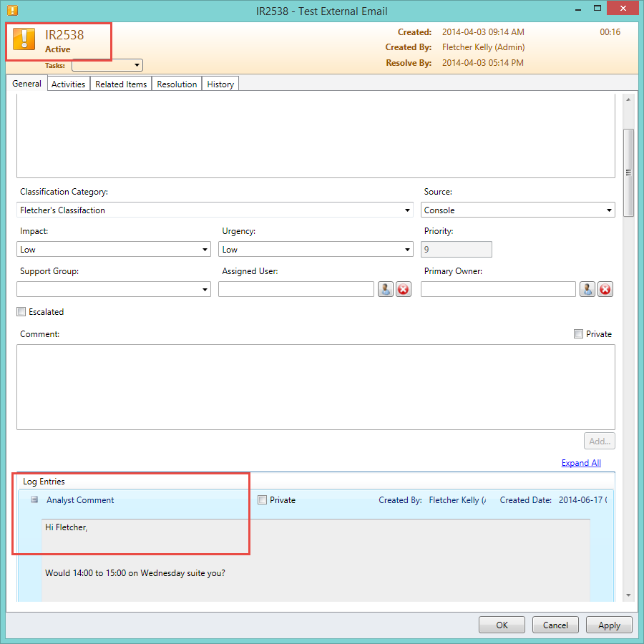The height and width of the screenshot is (644, 644).
Task: Tick the Private checkbox above Comment box
Action: pos(578,334)
